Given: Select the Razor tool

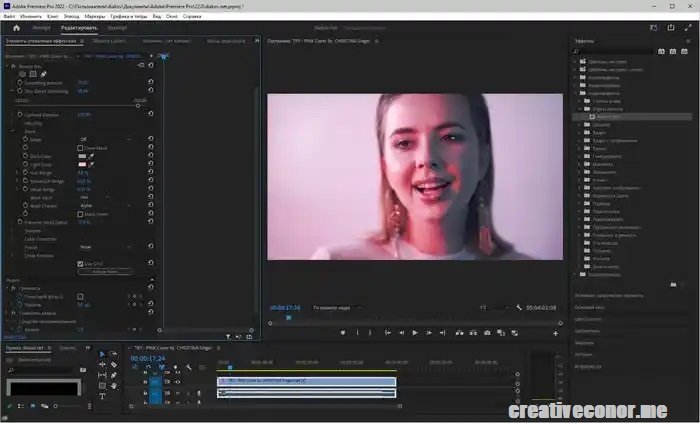Looking at the screenshot, I should point(114,365).
